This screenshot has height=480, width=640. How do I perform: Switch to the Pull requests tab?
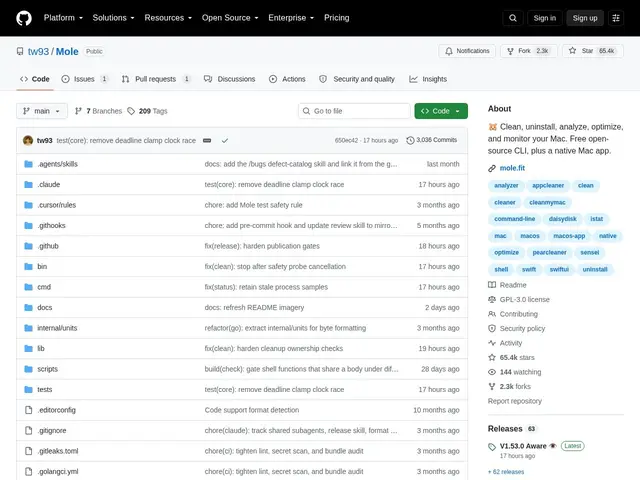(156, 79)
